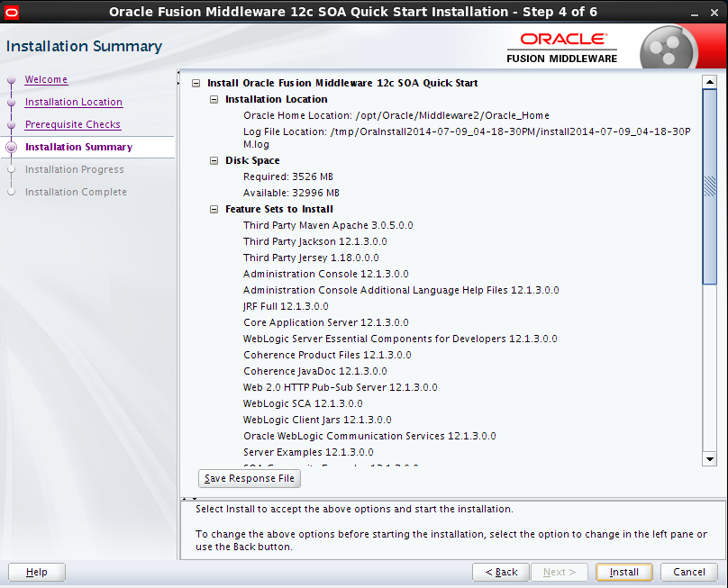Viewport: 728px width, 588px height.
Task: Select Administration Console Additional Language Help Files
Action: (401, 291)
